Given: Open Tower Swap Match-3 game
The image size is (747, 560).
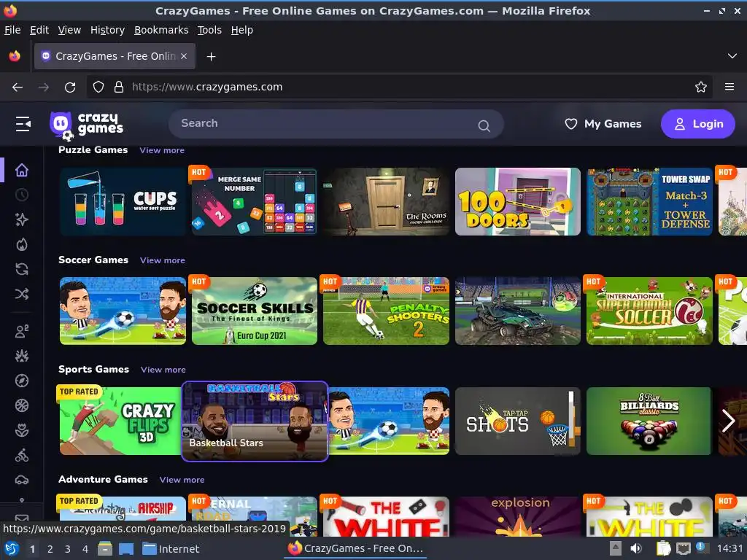Looking at the screenshot, I should 649,201.
